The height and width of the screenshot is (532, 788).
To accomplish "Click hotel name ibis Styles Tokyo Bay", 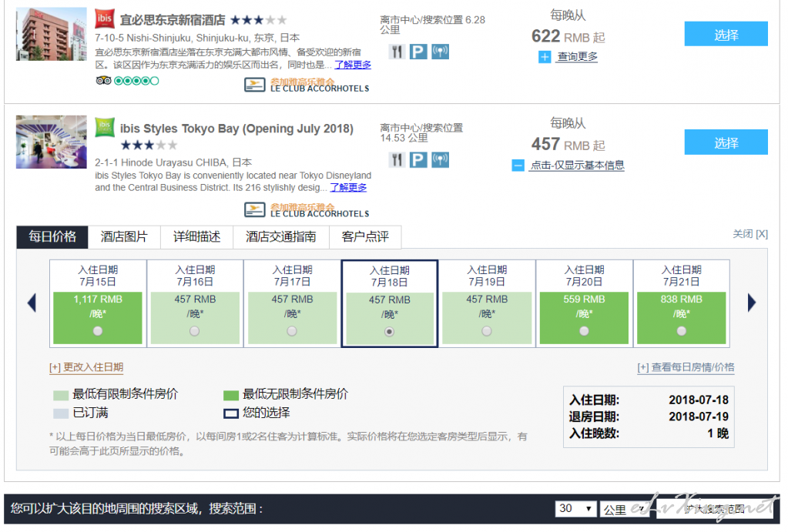I will click(x=236, y=129).
